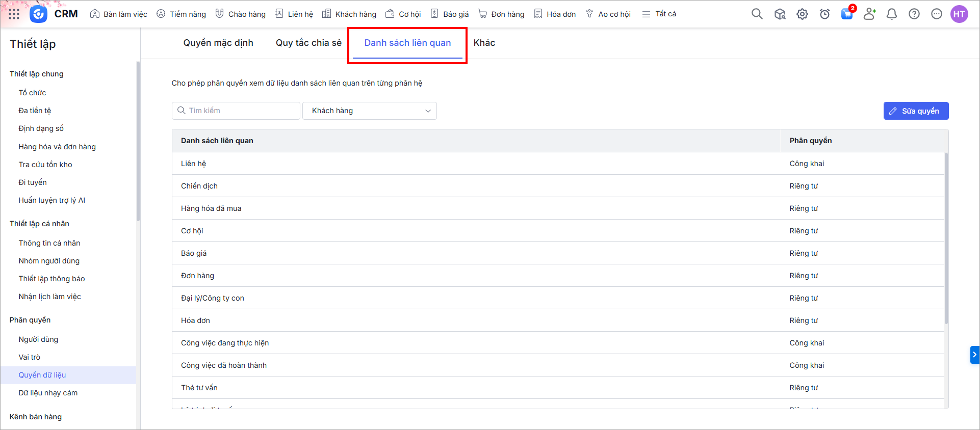This screenshot has width=980, height=430.
Task: Click the alarm clock reminder icon
Action: 824,14
